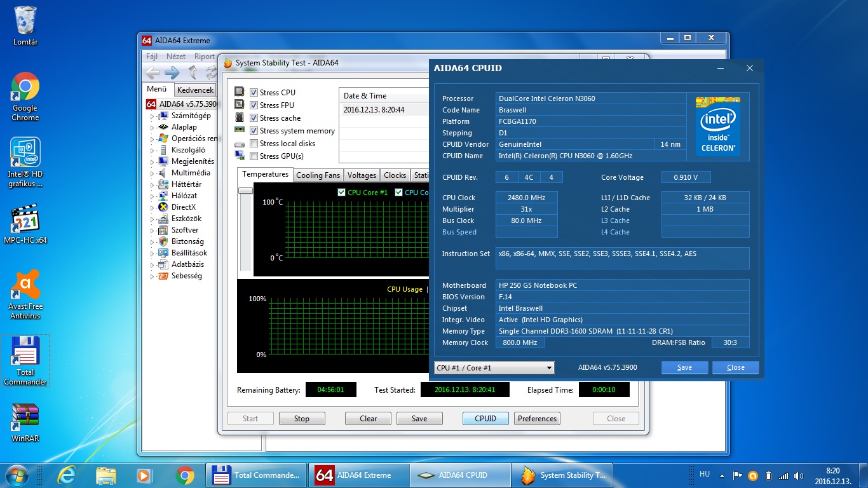Enable the Stress GPU(s) checkbox
868x488 pixels.
click(254, 156)
